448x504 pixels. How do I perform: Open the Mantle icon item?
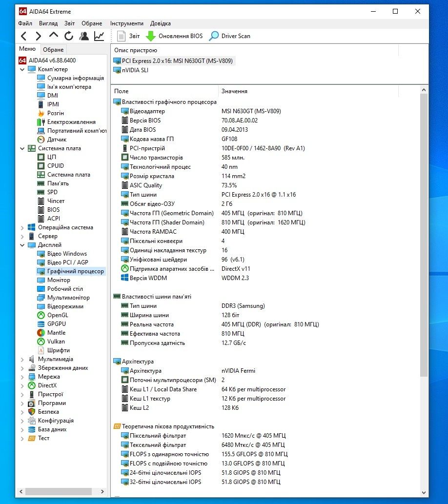point(51,333)
